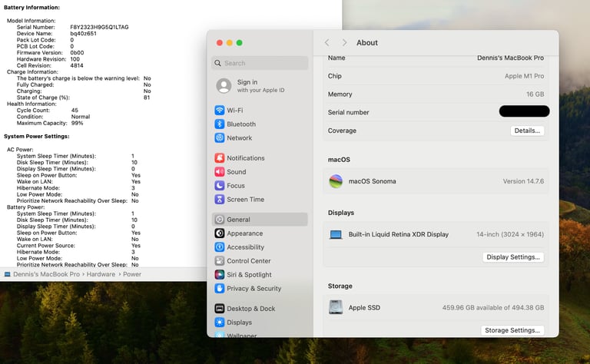The image size is (590, 364).
Task: Open the Control Center icon
Action: pyautogui.click(x=220, y=261)
